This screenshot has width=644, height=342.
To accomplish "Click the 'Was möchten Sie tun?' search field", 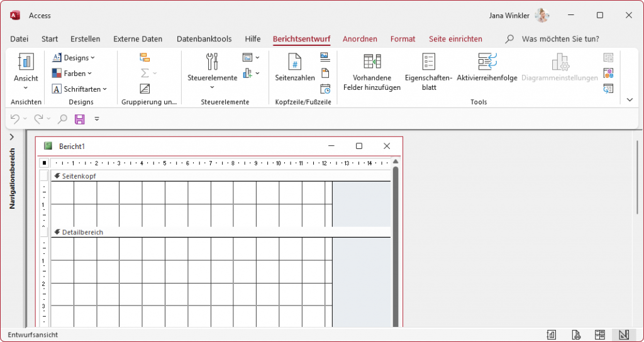I will pos(560,39).
